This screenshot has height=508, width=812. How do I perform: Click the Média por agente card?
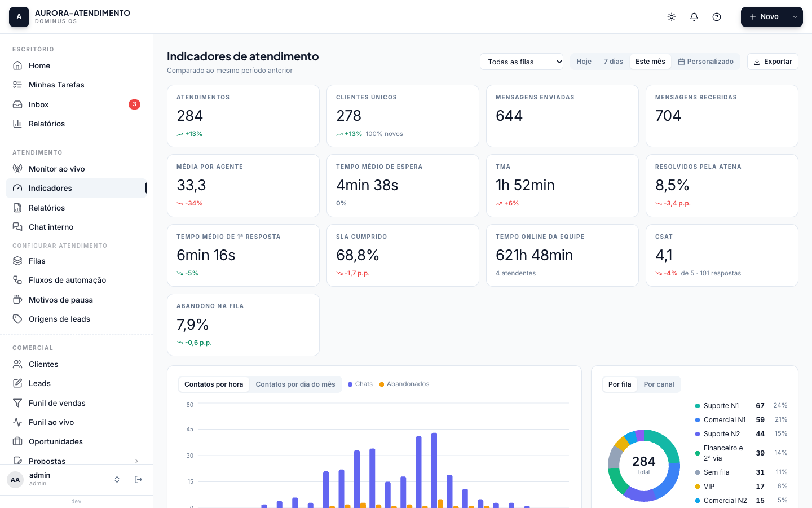click(x=243, y=186)
